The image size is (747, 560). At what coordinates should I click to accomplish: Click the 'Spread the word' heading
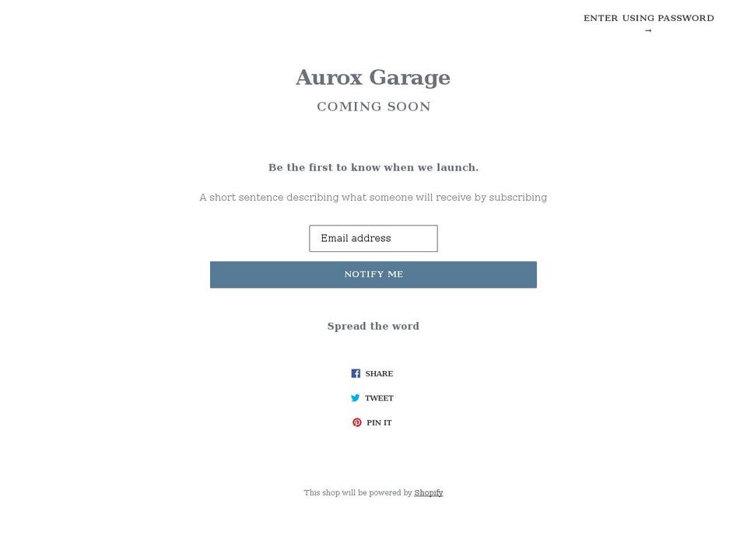(x=373, y=326)
